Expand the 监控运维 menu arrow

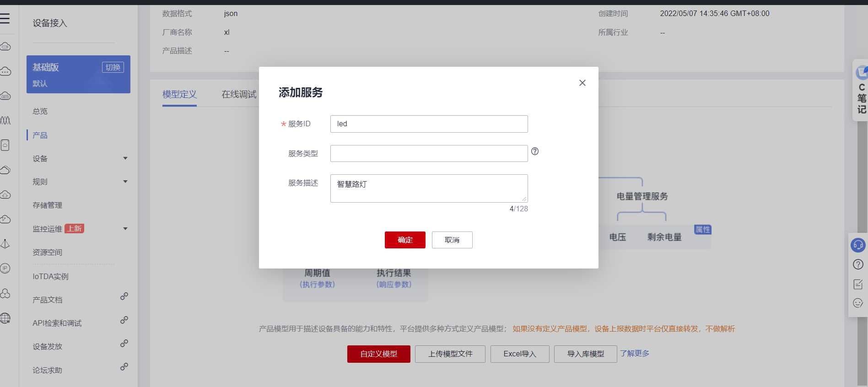(x=125, y=229)
